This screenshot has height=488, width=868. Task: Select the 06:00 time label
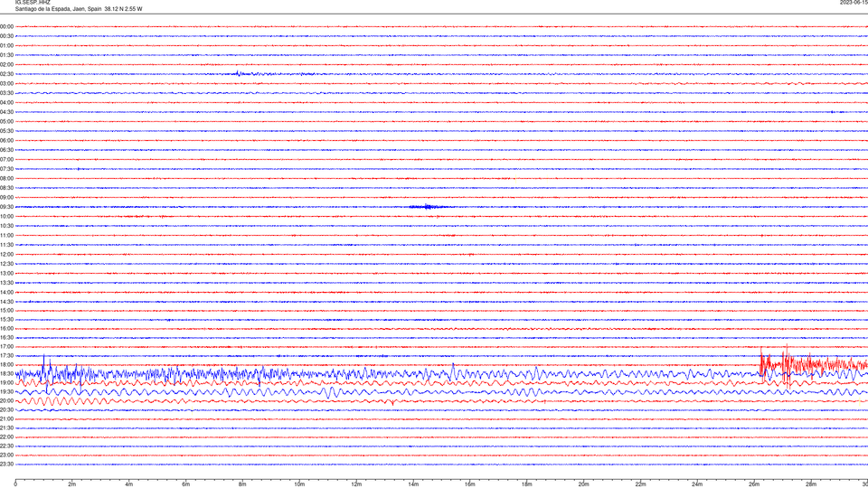coord(6,141)
